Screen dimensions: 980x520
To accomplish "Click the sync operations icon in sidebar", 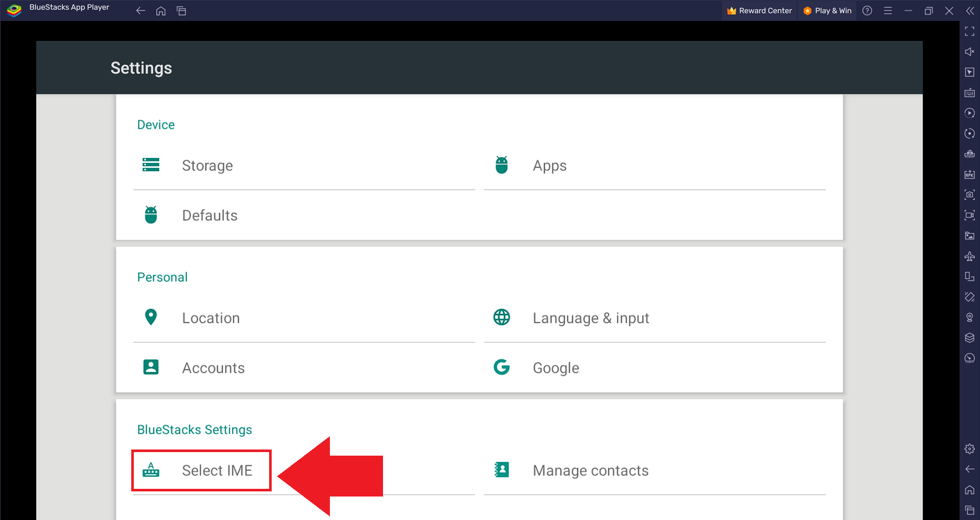I will click(969, 134).
